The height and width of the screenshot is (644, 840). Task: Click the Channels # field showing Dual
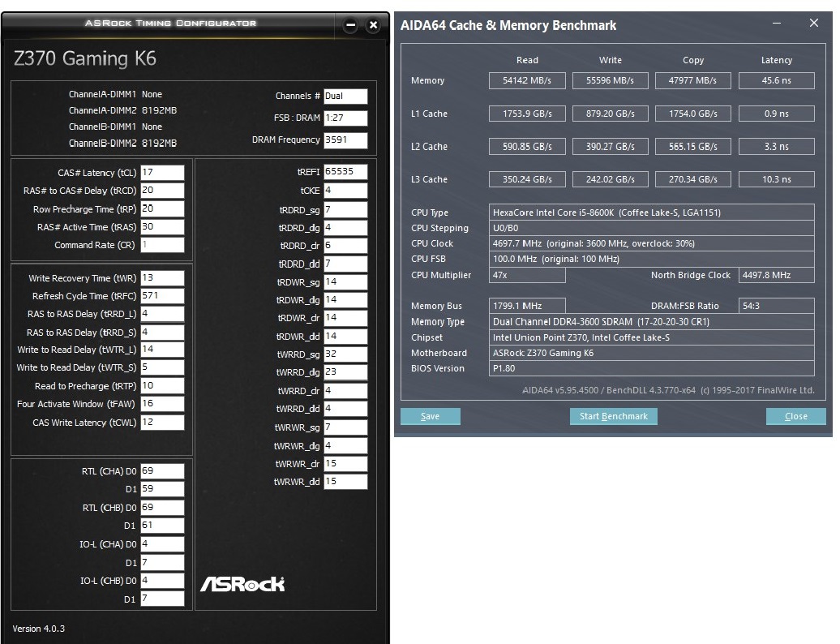[x=345, y=96]
